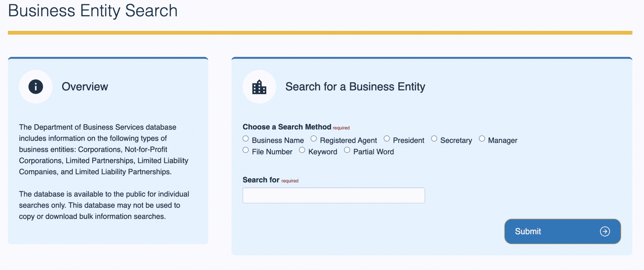This screenshot has width=644, height=270.
Task: Choose the President radio option
Action: (387, 139)
